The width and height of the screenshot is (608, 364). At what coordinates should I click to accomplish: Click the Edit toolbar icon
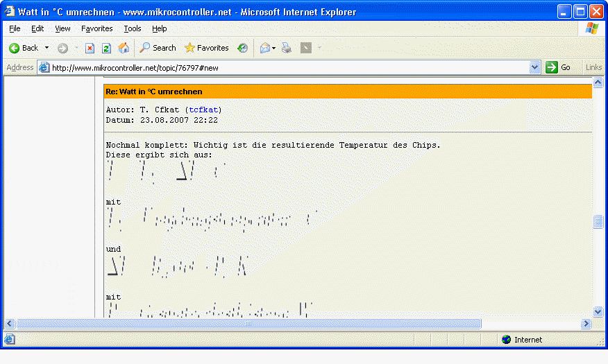[306, 48]
